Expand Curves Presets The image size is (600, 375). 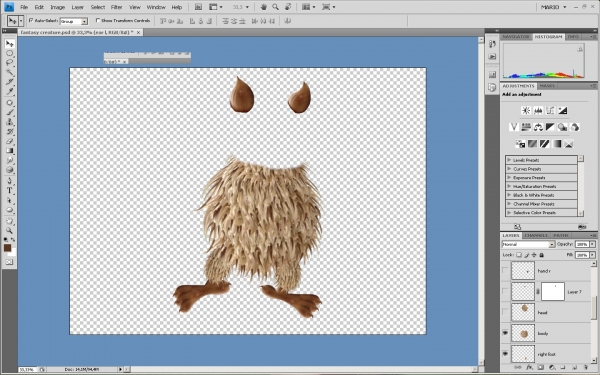[x=509, y=169]
